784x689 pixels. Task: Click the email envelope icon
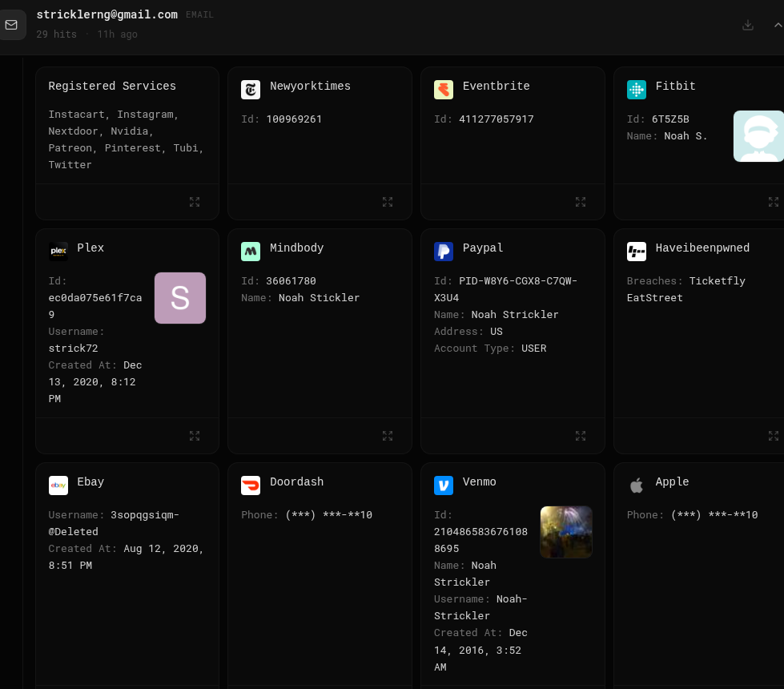tap(11, 25)
